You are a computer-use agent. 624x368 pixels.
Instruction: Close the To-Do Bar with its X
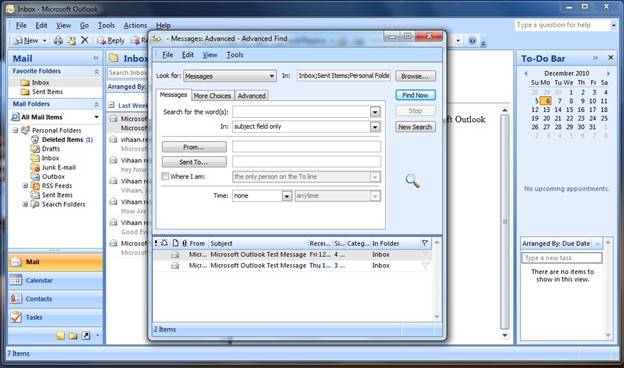[610, 58]
